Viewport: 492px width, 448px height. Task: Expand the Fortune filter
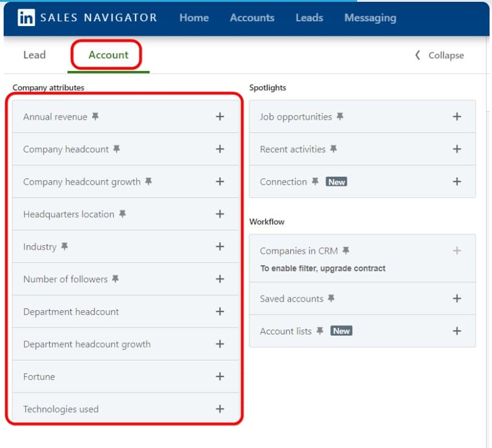(220, 376)
